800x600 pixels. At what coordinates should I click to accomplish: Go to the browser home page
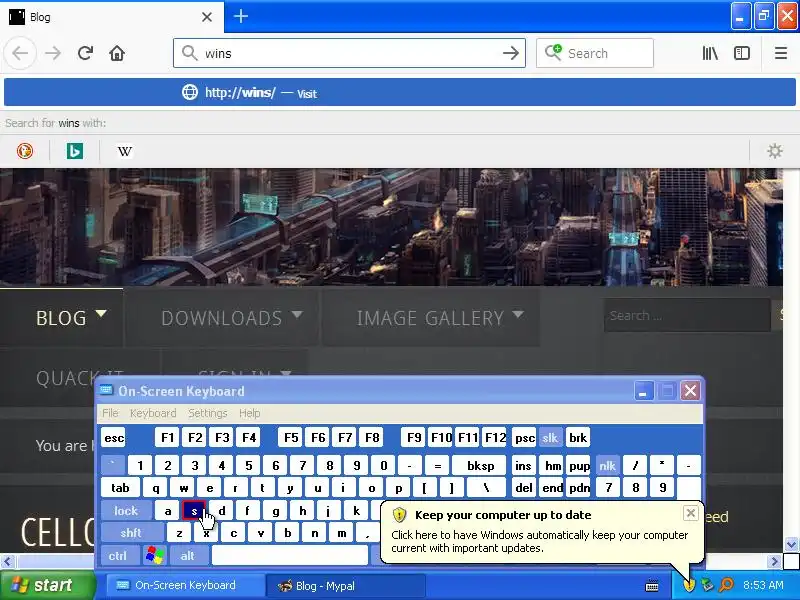point(117,53)
